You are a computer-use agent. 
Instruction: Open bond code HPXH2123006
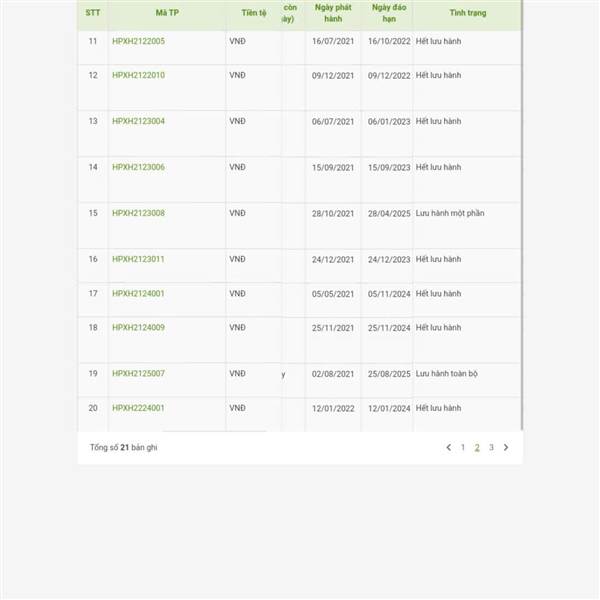[139, 167]
